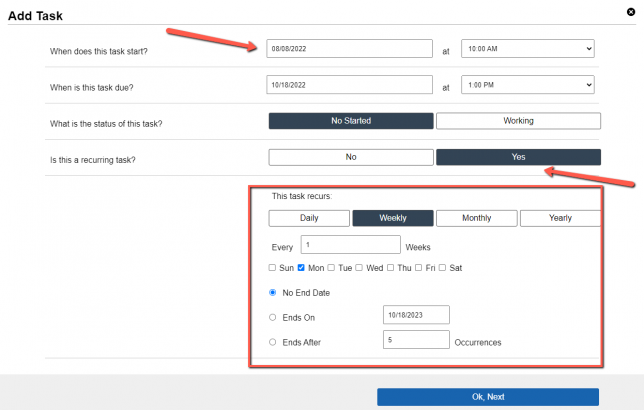Switch recurrence to Yearly
This screenshot has height=410, width=644.
click(x=560, y=218)
